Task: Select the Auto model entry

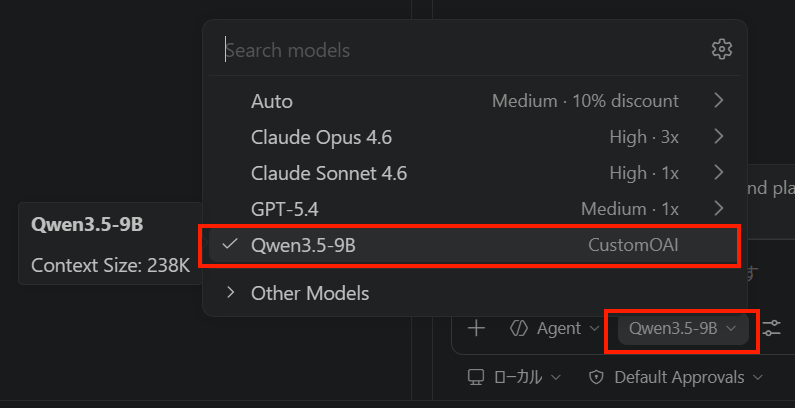Action: coord(474,100)
